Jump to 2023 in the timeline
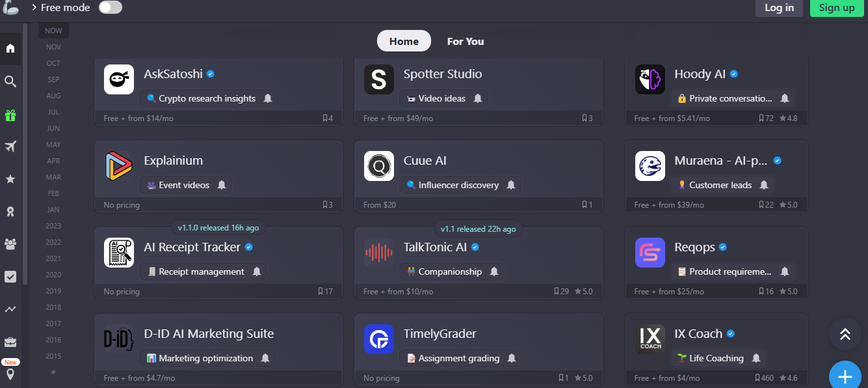The width and height of the screenshot is (868, 388). [53, 226]
